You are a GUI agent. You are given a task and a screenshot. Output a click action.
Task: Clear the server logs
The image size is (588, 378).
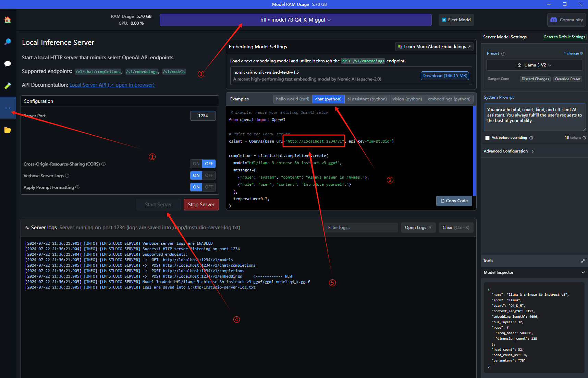456,228
